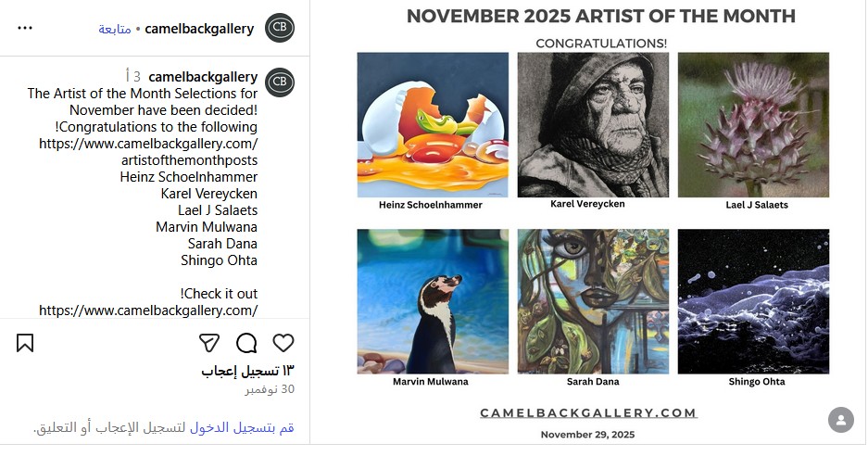This screenshot has height=456, width=868.
Task: Share the post with the paper plane icon
Action: point(209,343)
